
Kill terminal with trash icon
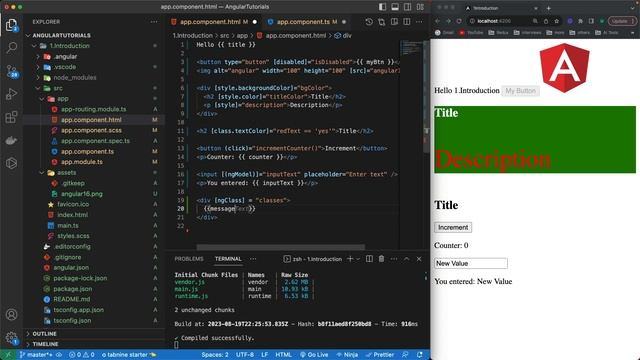[381, 259]
